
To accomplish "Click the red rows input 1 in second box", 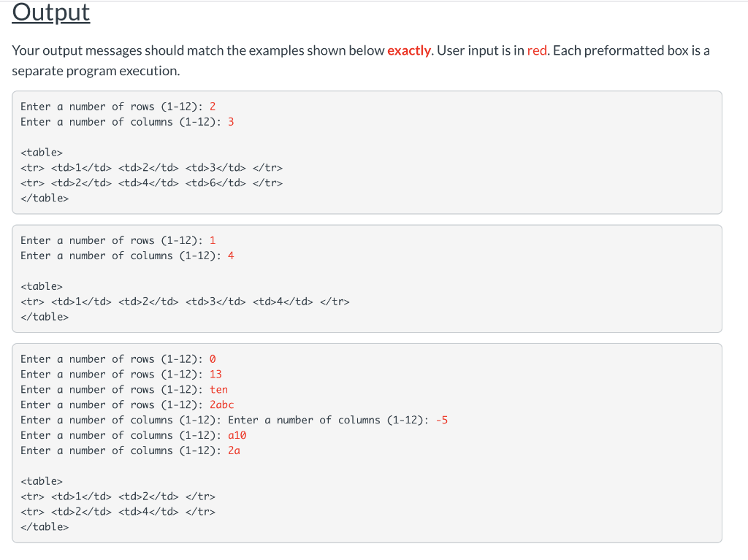I will [213, 240].
